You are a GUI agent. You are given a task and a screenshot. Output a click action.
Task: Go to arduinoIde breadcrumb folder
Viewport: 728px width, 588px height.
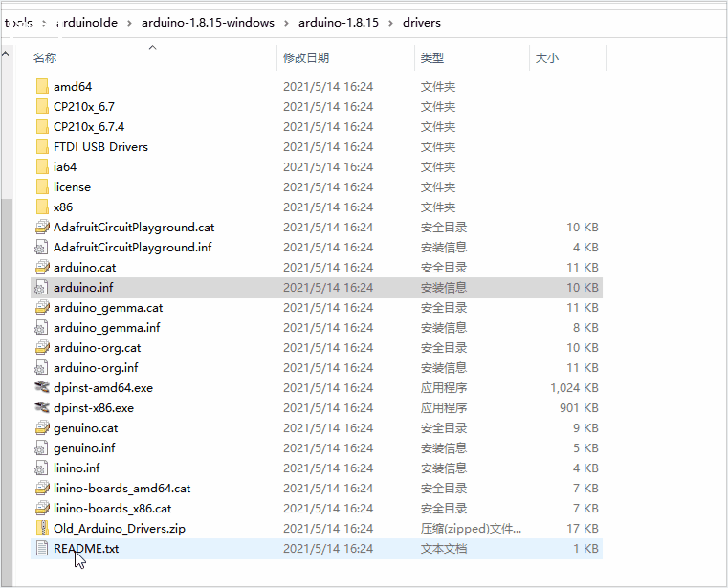pyautogui.click(x=87, y=23)
